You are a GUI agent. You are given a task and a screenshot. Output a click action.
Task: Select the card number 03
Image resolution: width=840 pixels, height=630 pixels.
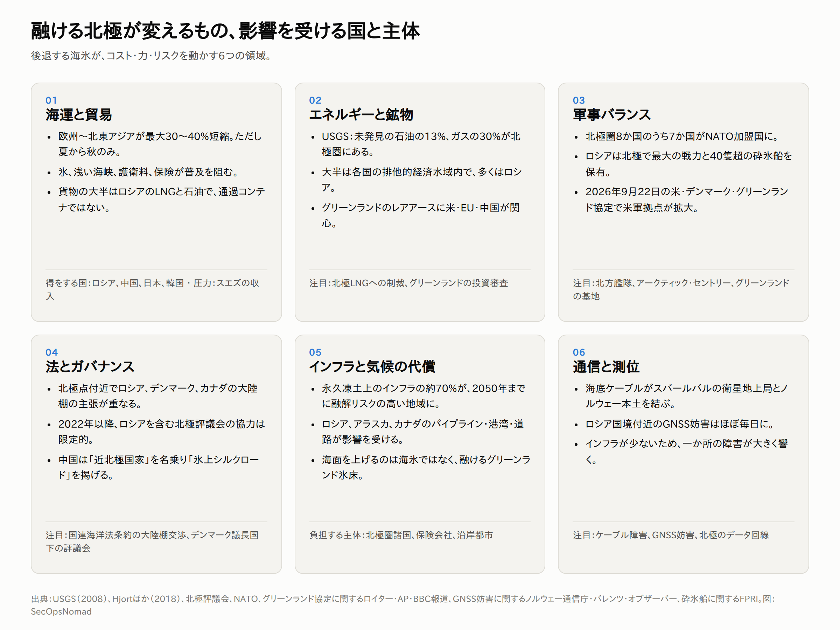(x=579, y=100)
